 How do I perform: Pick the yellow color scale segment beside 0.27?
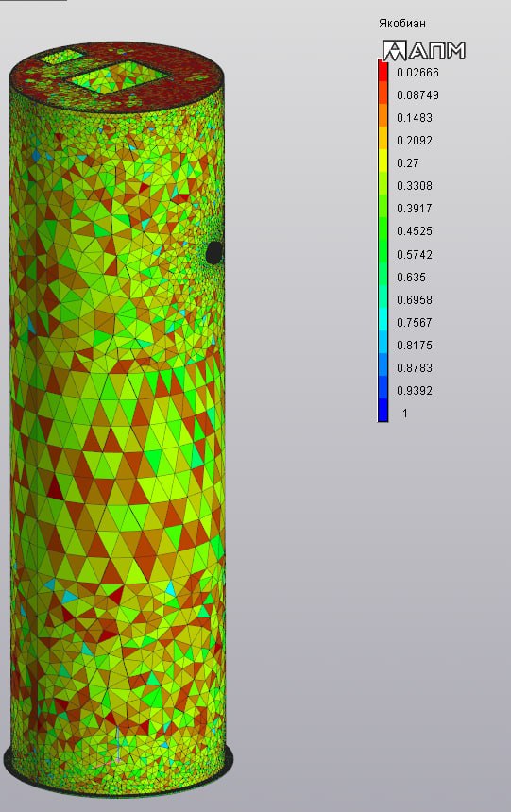click(x=383, y=161)
